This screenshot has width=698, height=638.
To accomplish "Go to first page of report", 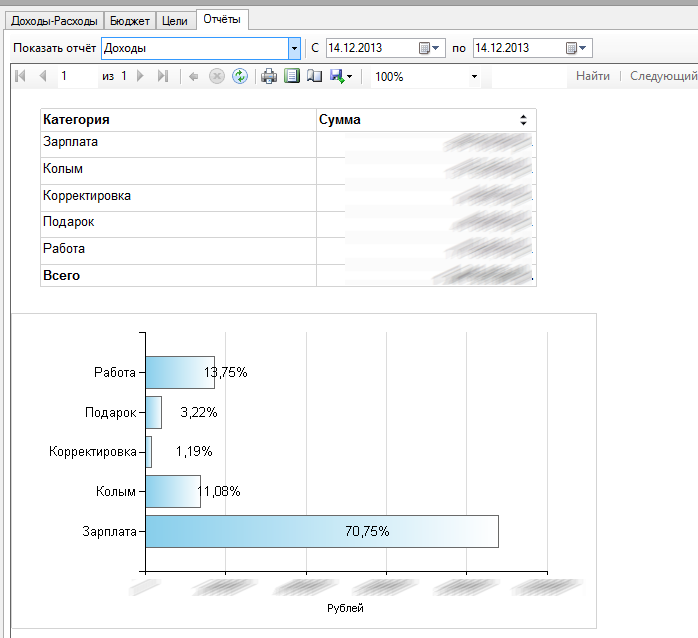I will coord(21,76).
